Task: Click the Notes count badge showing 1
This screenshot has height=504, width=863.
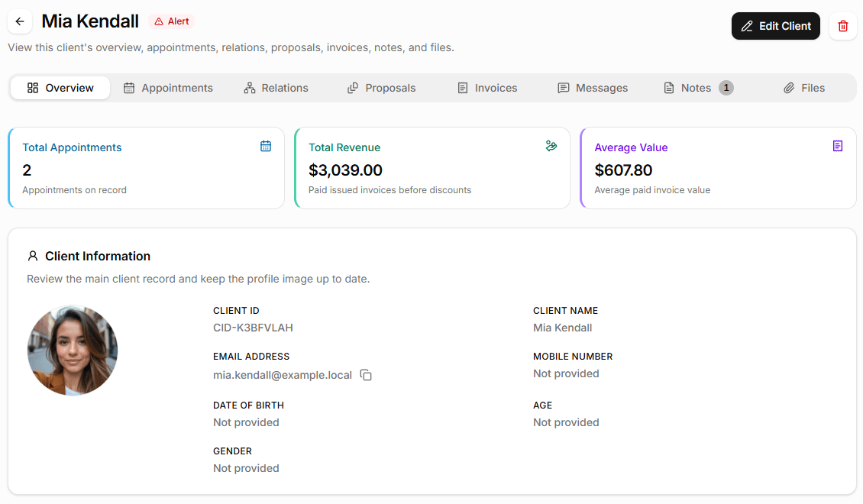Action: pos(726,88)
